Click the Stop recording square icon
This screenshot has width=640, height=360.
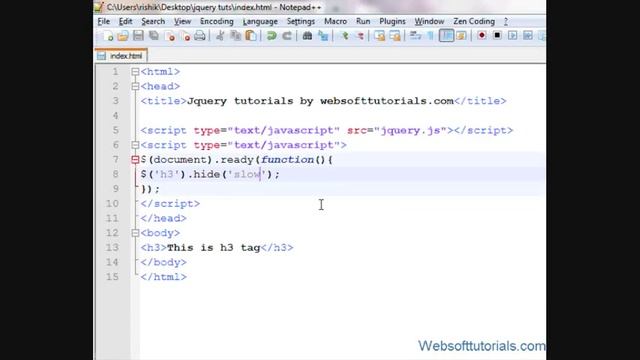pos(497,36)
